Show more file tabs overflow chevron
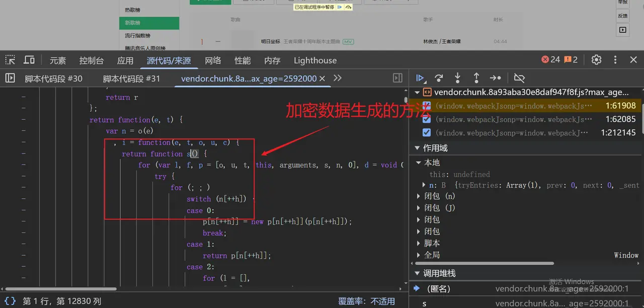644x308 pixels. pos(338,78)
